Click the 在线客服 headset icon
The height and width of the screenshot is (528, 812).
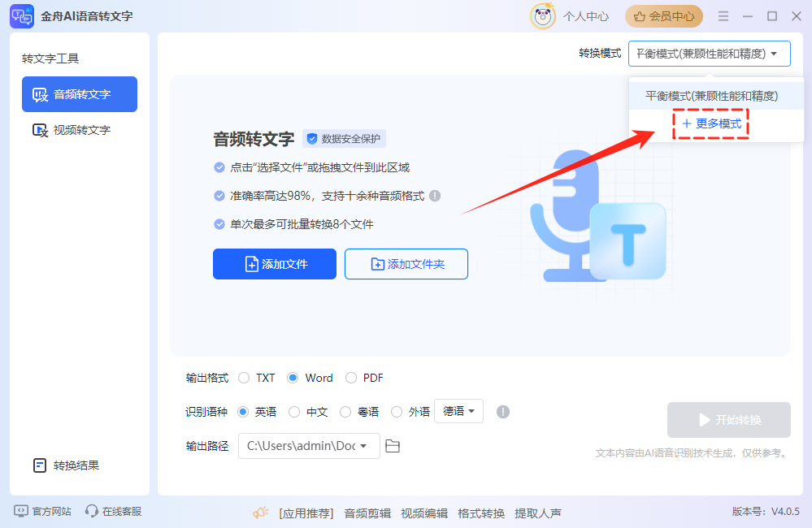point(92,512)
